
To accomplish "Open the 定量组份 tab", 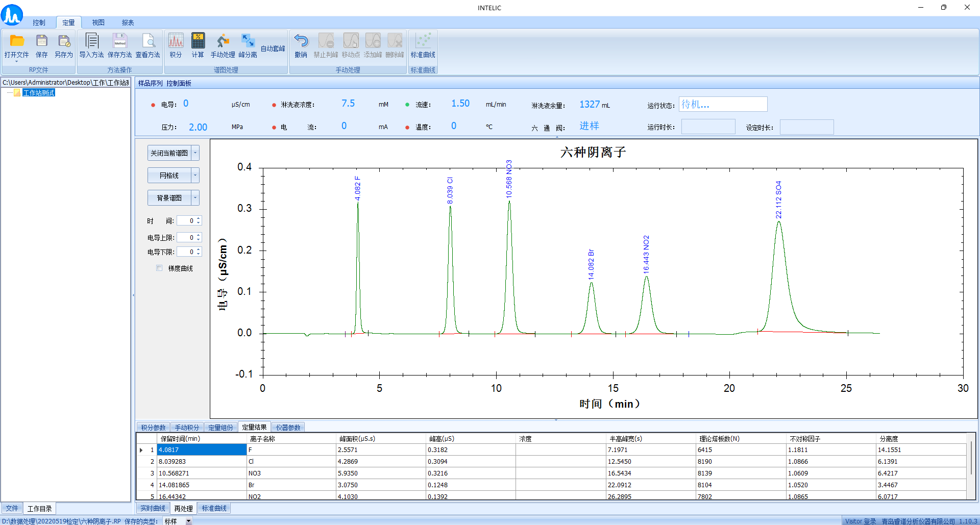I will tap(220, 428).
